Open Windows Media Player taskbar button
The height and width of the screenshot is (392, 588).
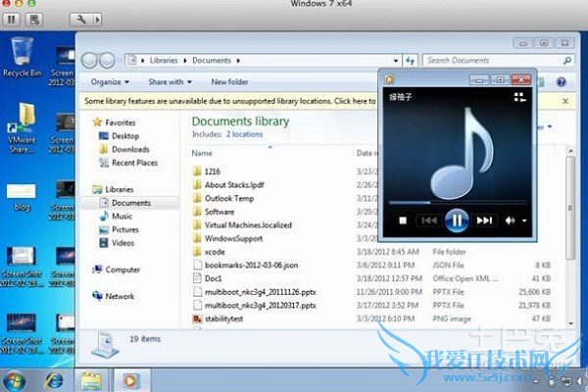click(x=130, y=380)
